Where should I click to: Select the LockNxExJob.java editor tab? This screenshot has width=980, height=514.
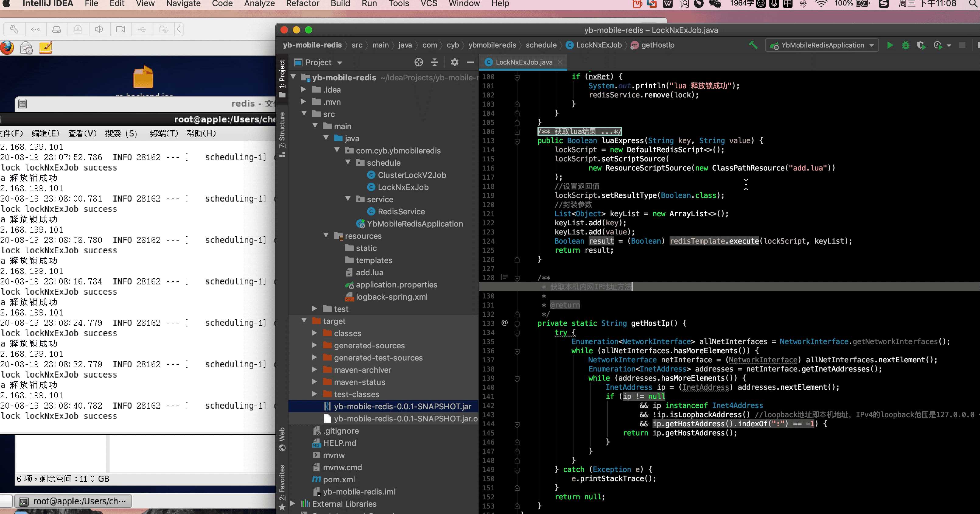523,62
